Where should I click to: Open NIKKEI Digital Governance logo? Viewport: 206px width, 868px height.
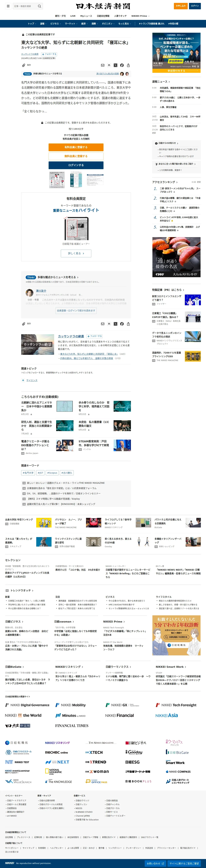(27, 705)
